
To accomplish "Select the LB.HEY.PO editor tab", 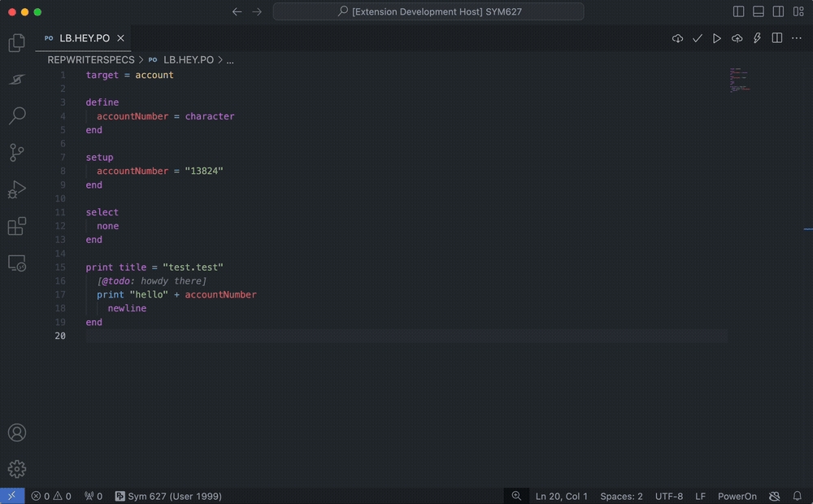I will (x=84, y=38).
